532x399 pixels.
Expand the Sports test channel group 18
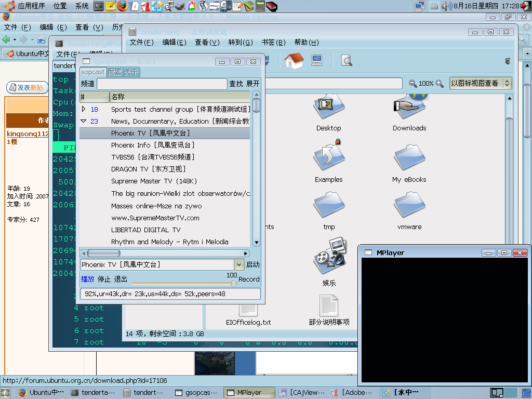pyautogui.click(x=84, y=109)
